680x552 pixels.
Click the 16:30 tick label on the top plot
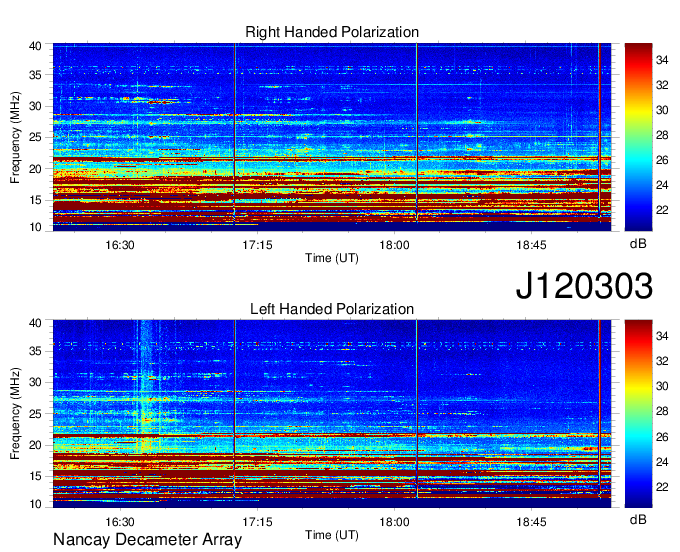pyautogui.click(x=120, y=245)
